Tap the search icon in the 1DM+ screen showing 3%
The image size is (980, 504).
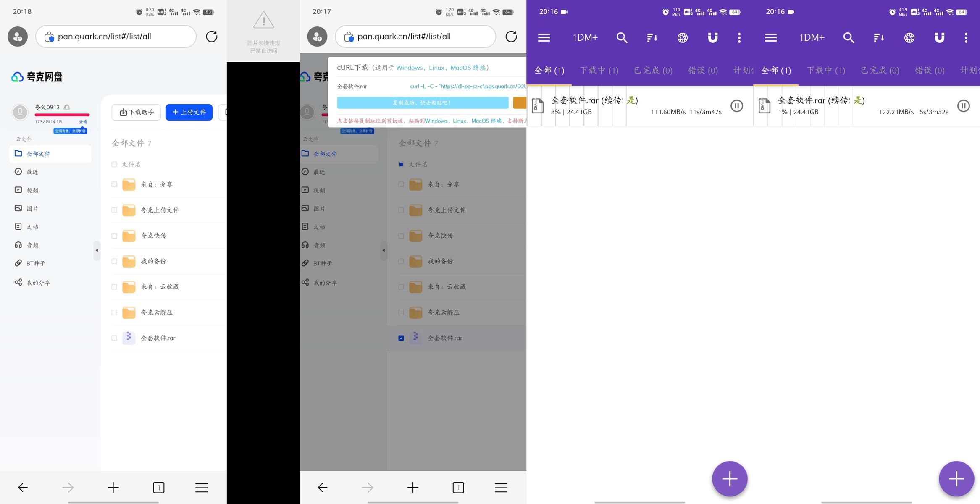click(622, 38)
